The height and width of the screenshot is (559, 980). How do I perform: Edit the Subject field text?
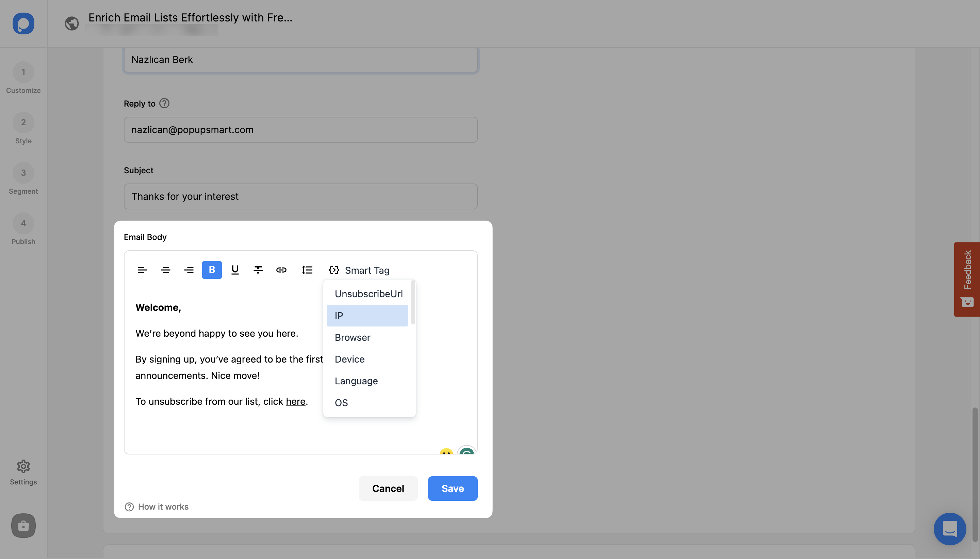pyautogui.click(x=300, y=196)
